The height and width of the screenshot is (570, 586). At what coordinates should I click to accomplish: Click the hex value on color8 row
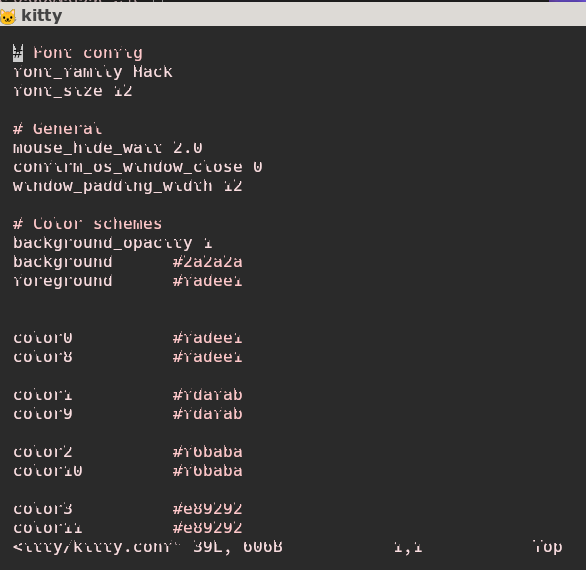point(207,357)
